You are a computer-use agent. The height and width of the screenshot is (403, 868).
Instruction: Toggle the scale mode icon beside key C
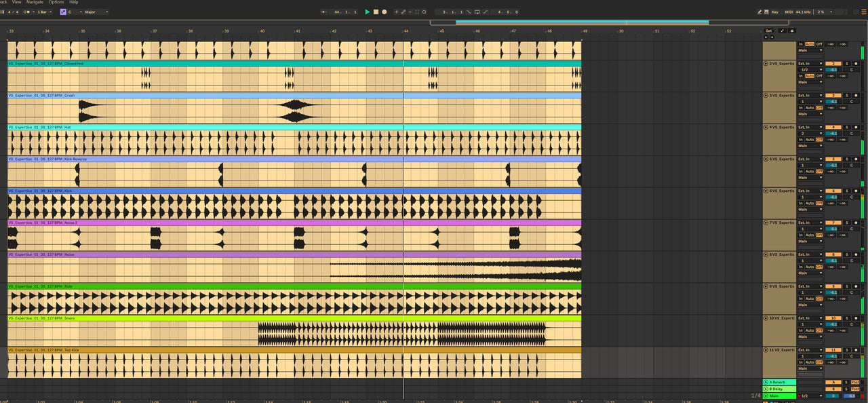(x=63, y=12)
